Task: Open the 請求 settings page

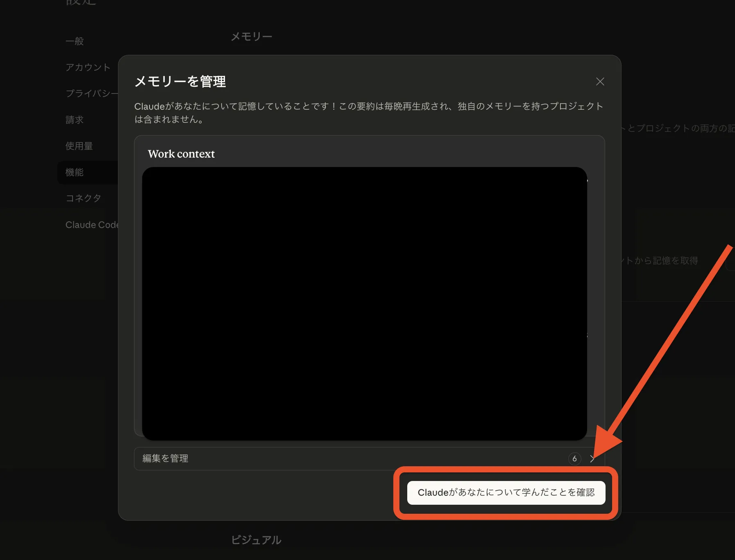Action: pyautogui.click(x=75, y=120)
